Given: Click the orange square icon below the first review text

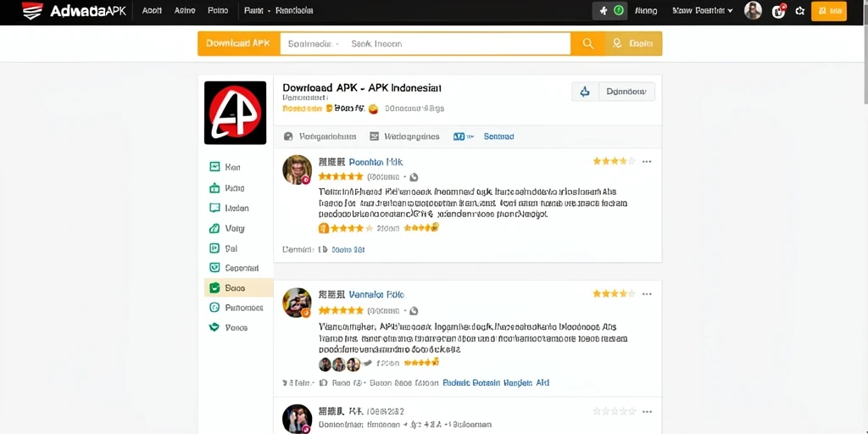Looking at the screenshot, I should (x=324, y=228).
